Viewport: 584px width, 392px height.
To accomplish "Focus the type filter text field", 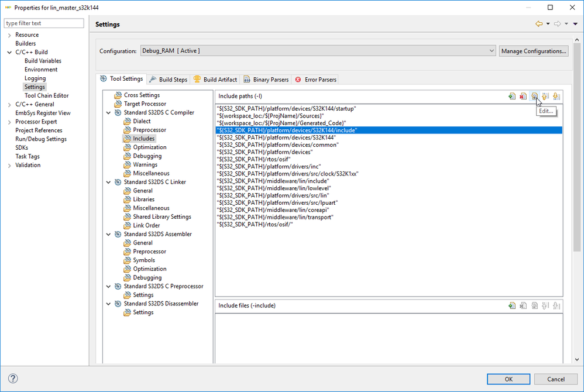I will pos(44,23).
